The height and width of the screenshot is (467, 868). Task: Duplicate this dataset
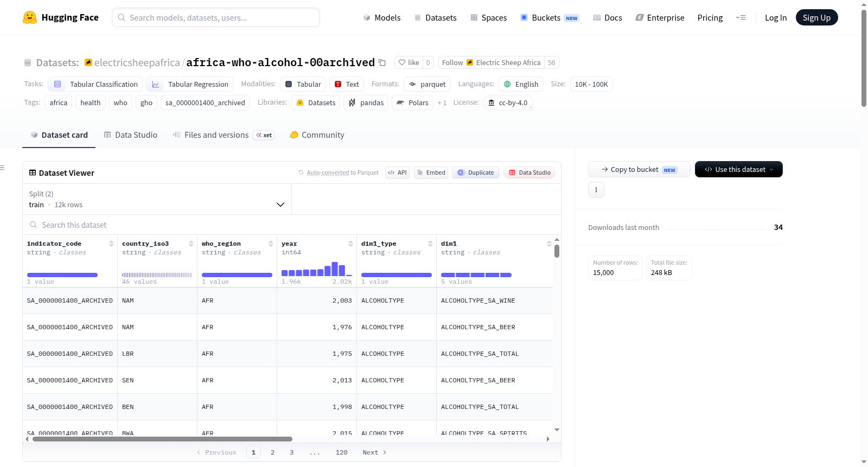[x=476, y=172]
